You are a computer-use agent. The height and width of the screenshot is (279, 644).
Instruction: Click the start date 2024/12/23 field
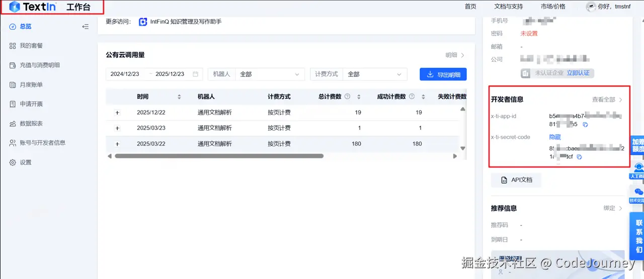125,74
